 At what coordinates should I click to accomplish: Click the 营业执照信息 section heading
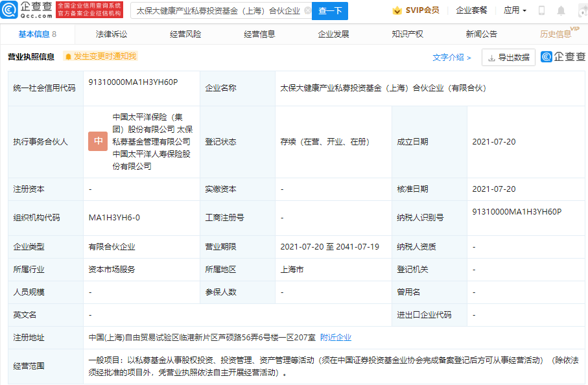(x=31, y=56)
